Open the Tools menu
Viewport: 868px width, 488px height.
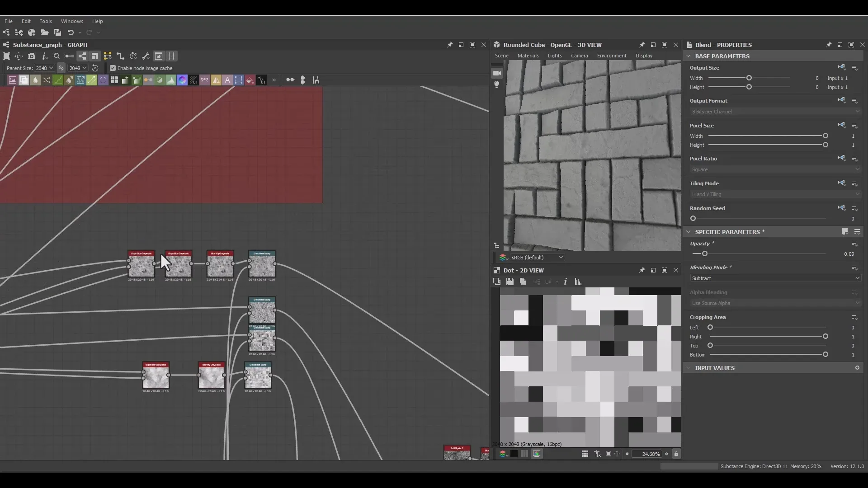coord(46,21)
